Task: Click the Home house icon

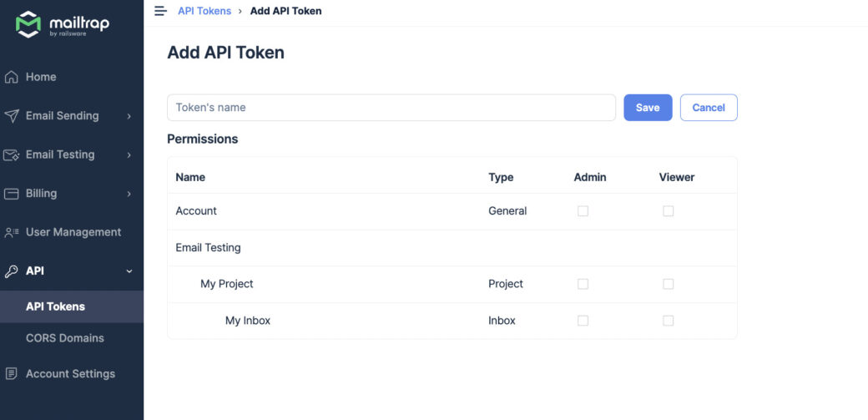Action: [x=11, y=77]
